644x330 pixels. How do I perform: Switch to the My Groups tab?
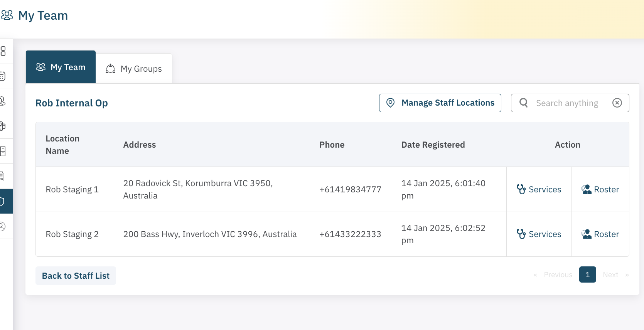tap(134, 69)
